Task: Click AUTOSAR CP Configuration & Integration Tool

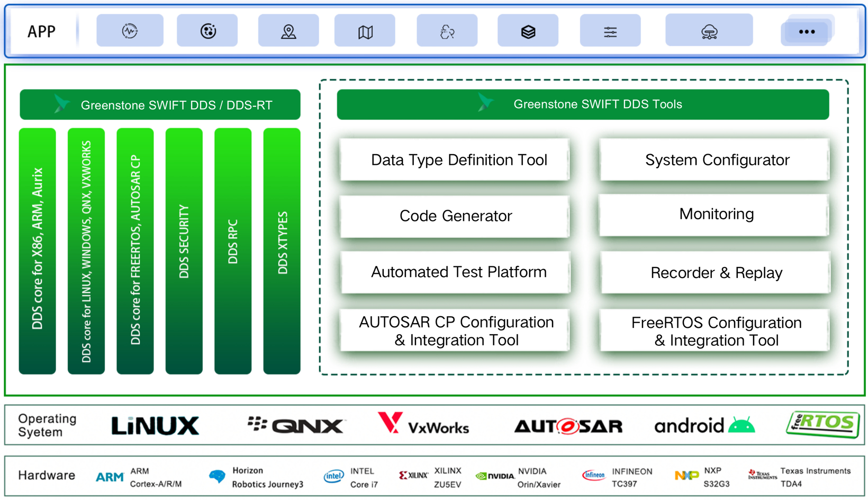Action: [x=455, y=330]
